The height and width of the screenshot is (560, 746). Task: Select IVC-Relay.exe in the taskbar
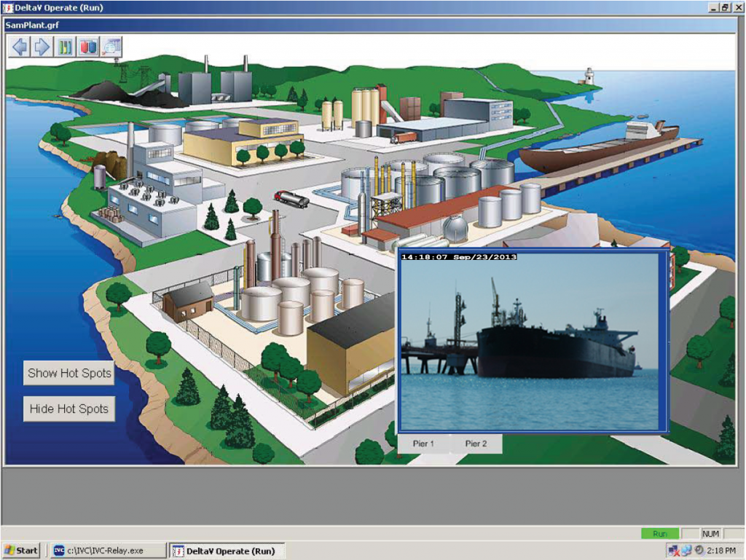coord(107,551)
